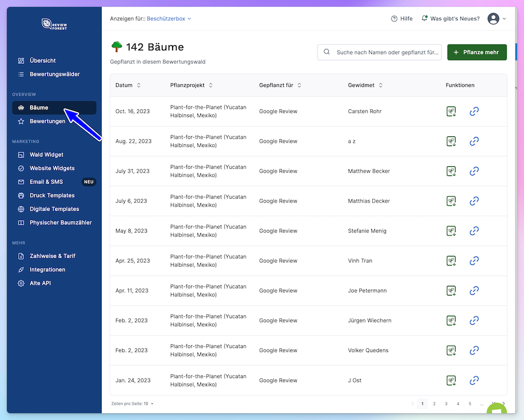Click the tree search input field
The image size is (524, 420).
[x=386, y=52]
